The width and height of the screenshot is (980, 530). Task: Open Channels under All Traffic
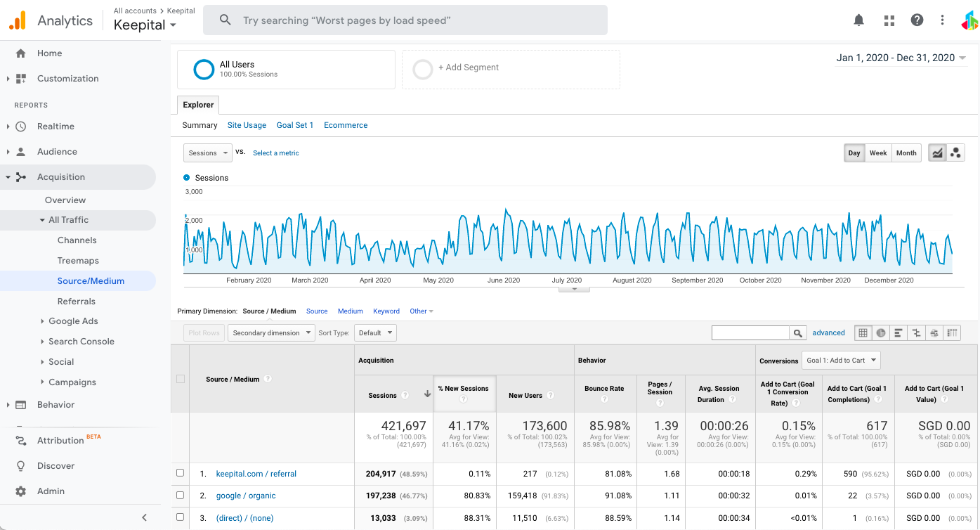point(77,240)
